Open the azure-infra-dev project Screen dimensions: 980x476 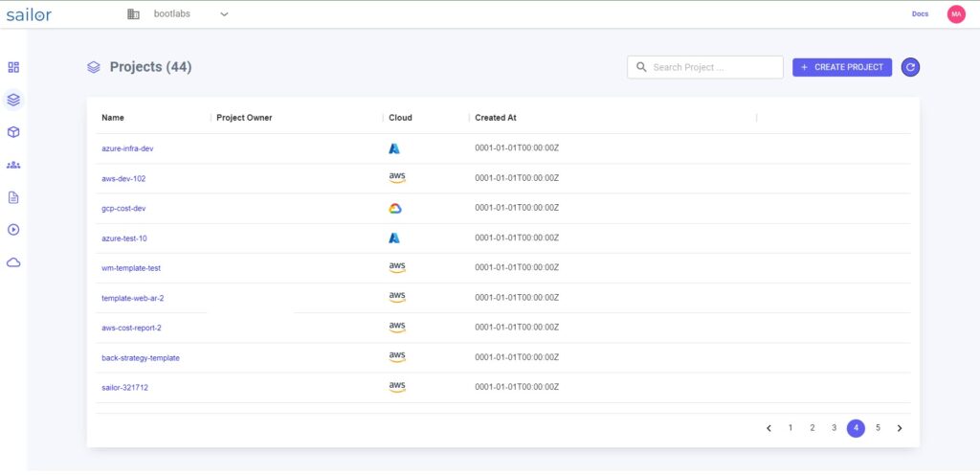(x=127, y=148)
